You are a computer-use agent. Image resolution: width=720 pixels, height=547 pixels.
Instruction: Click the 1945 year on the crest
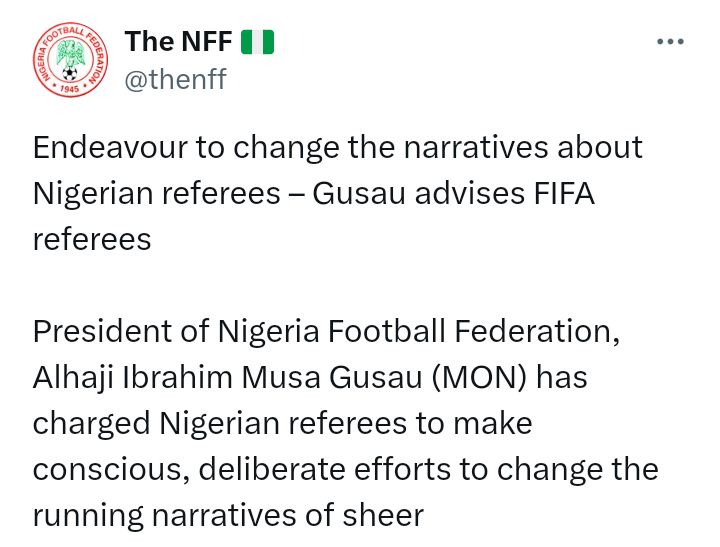(69, 90)
